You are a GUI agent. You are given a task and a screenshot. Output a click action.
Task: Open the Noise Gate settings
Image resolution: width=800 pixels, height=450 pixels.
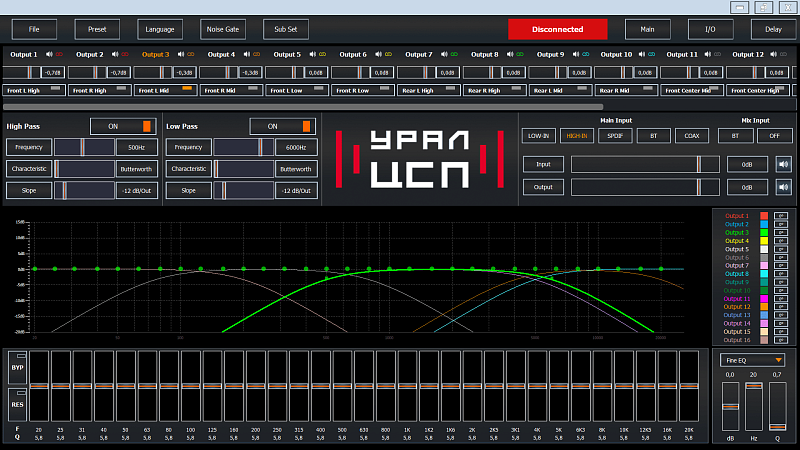pyautogui.click(x=223, y=29)
